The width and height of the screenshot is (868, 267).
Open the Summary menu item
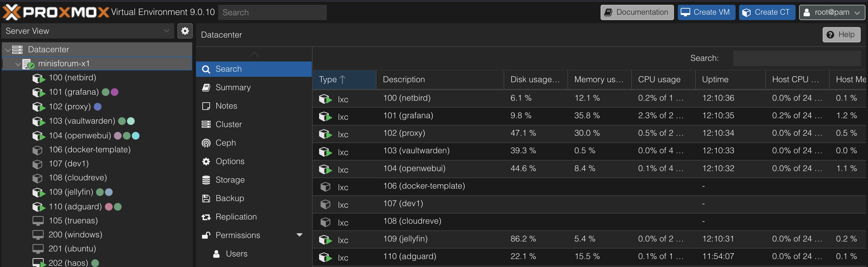coord(254,87)
